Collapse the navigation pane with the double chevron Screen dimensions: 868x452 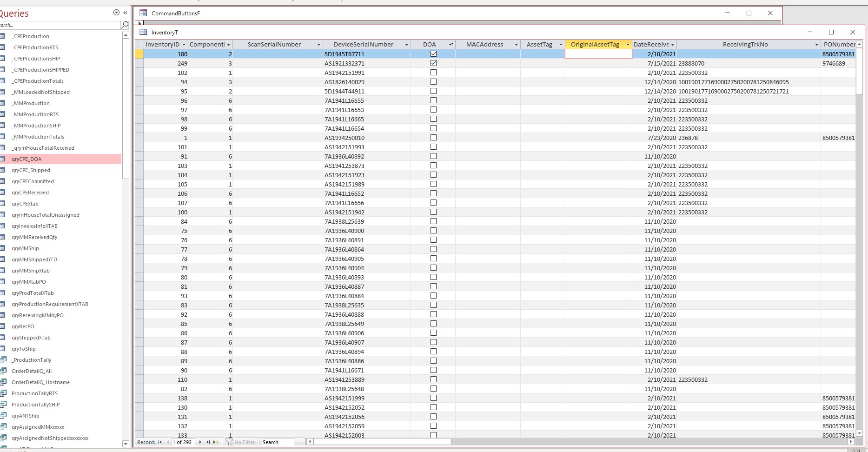pos(125,13)
